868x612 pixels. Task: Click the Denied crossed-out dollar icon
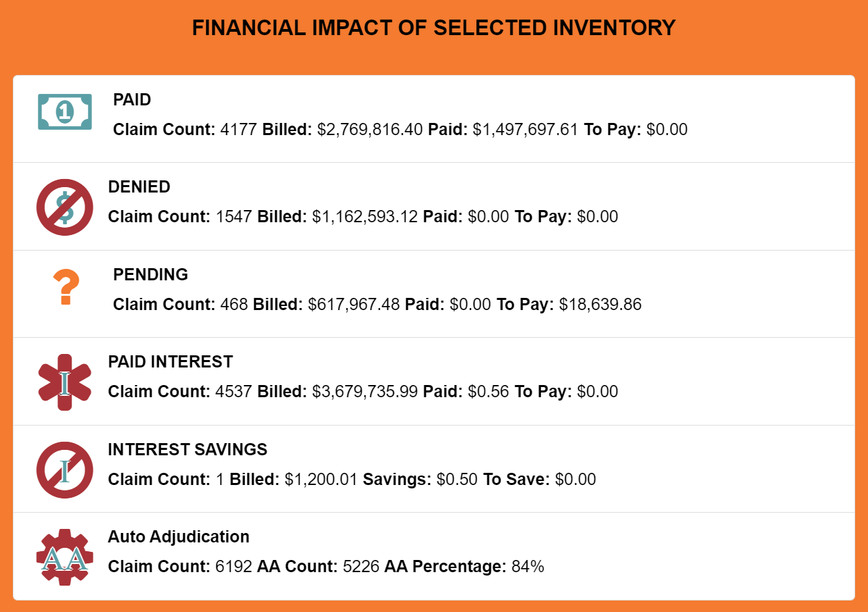(x=65, y=207)
